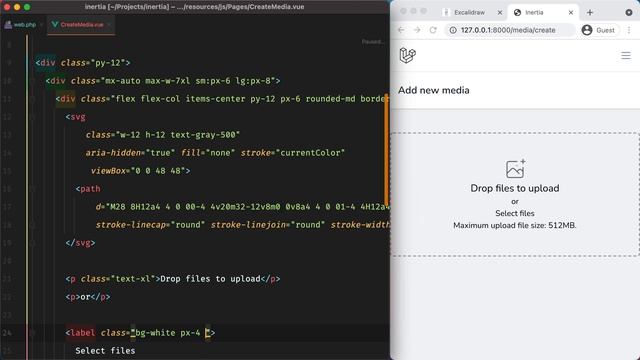Click the image upload icon in drop zone

coord(515,169)
